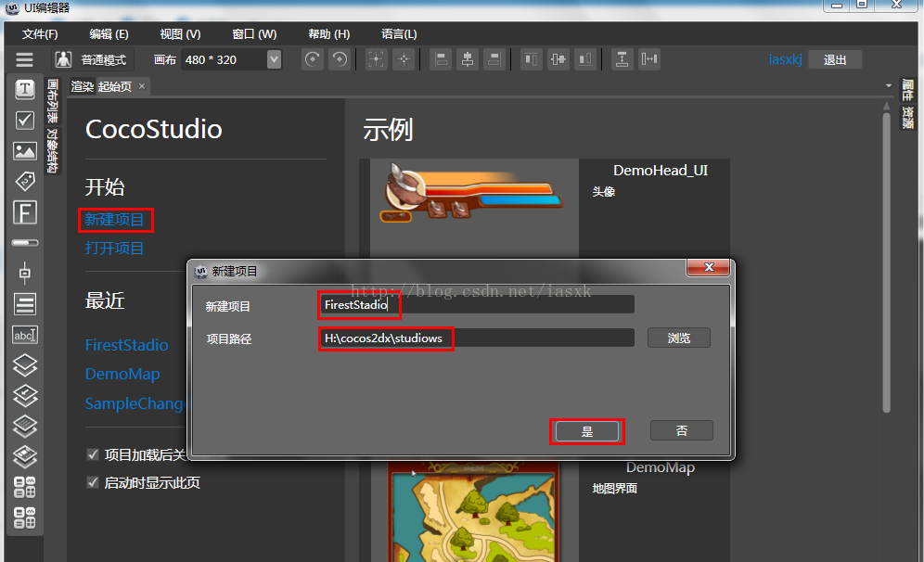The height and width of the screenshot is (562, 924).
Task: Select the image view widget tool
Action: point(25,151)
